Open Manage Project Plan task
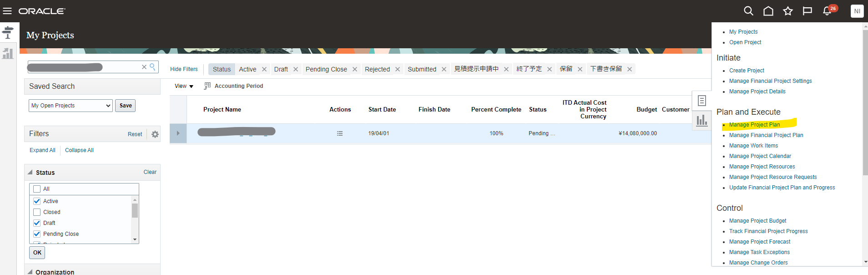Image resolution: width=868 pixels, height=275 pixels. [754, 125]
